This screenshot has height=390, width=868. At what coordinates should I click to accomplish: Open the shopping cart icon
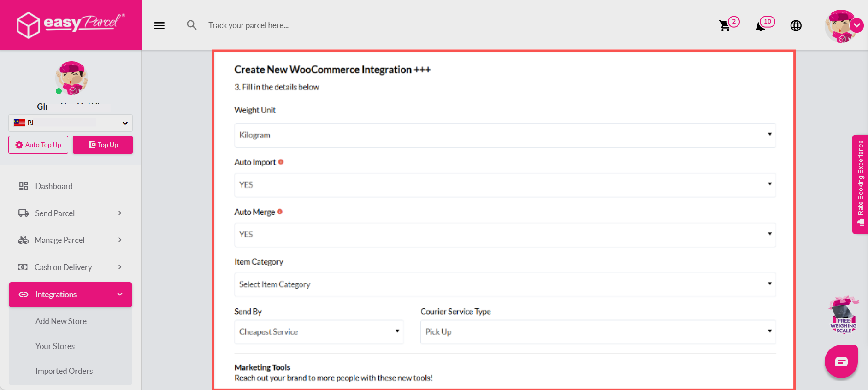(x=725, y=25)
